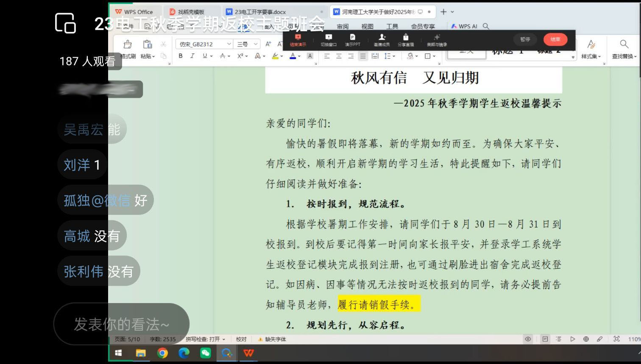The width and height of the screenshot is (641, 364).
Task: Toggle eye-protection mode icon in status bar
Action: (528, 339)
